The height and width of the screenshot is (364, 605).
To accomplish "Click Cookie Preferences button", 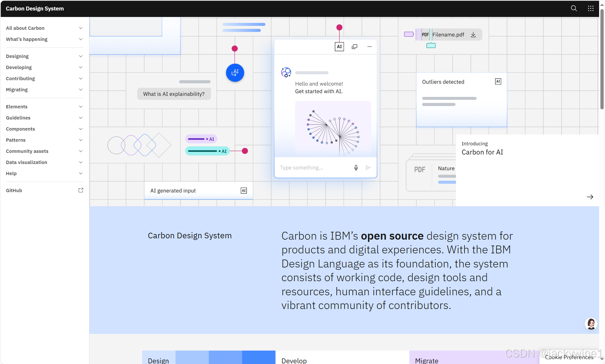I will 569,357.
